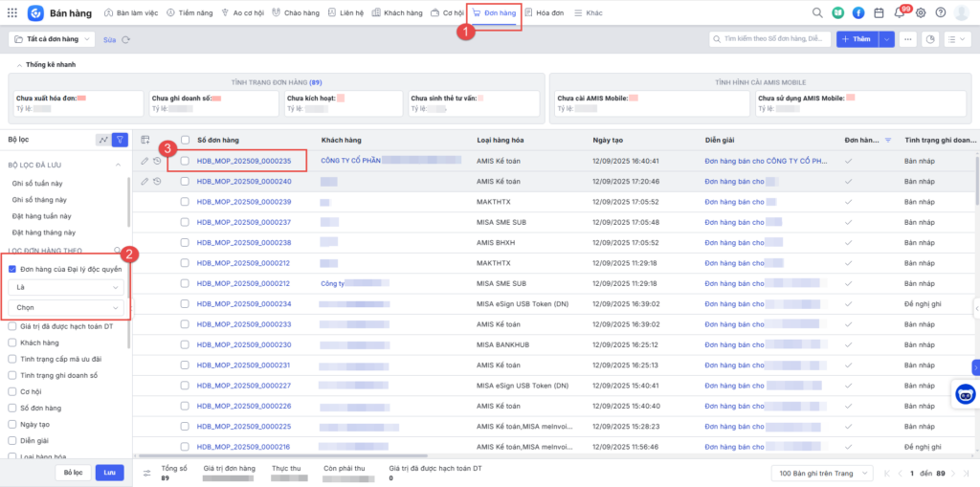
Task: Open order link HDB_MOP_202509_0000239
Action: click(243, 202)
